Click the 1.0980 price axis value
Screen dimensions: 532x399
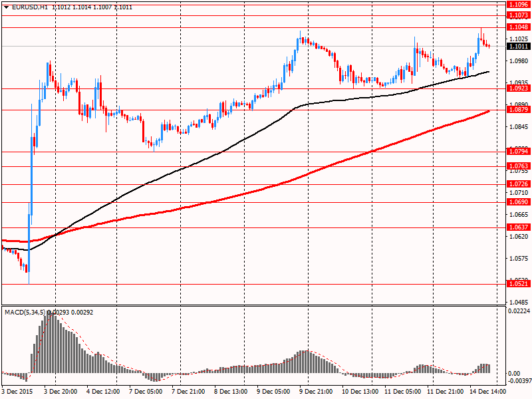coord(519,61)
